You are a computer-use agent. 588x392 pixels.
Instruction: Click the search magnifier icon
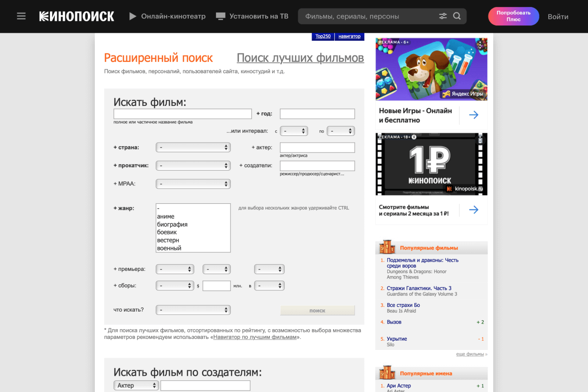pyautogui.click(x=457, y=16)
